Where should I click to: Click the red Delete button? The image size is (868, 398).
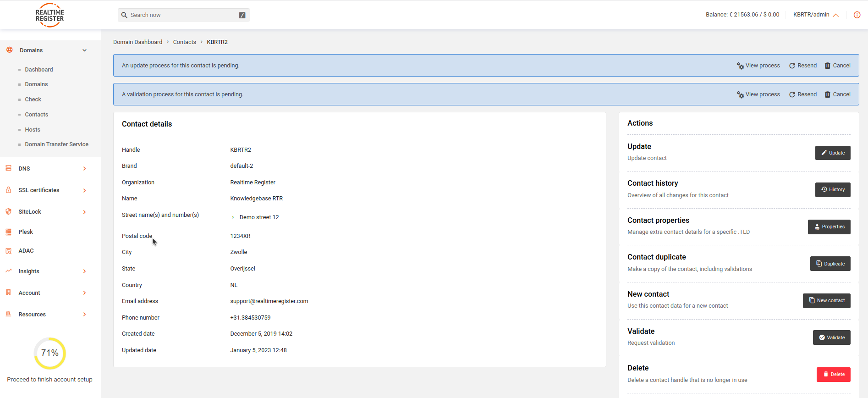click(834, 375)
